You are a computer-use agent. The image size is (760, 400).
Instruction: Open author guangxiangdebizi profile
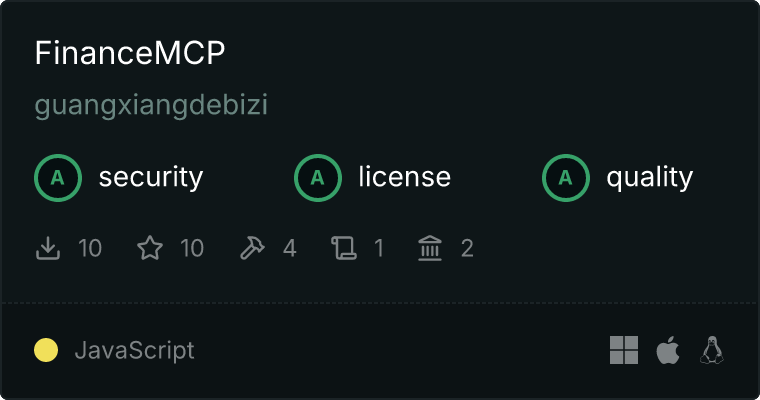coord(151,105)
